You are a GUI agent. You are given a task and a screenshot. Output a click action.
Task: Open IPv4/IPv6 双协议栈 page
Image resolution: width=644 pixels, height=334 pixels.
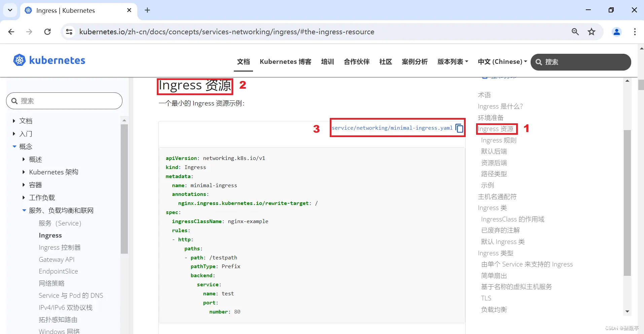(x=66, y=307)
